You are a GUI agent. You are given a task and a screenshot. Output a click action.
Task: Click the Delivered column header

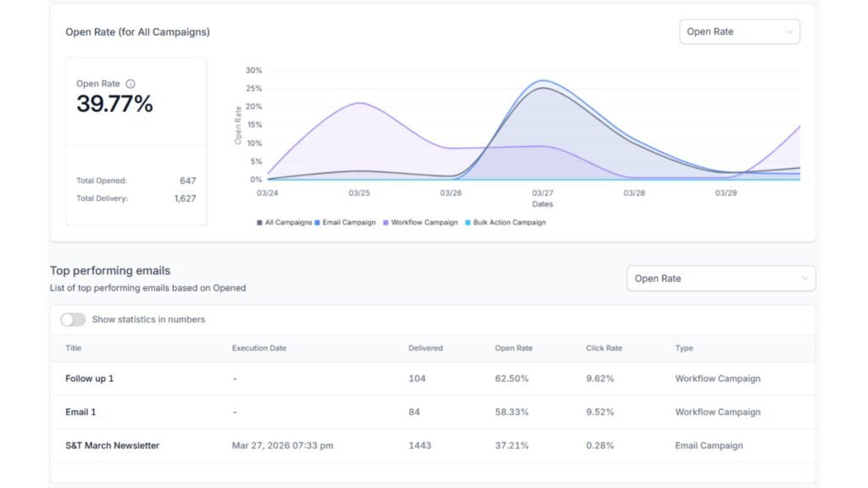point(426,348)
